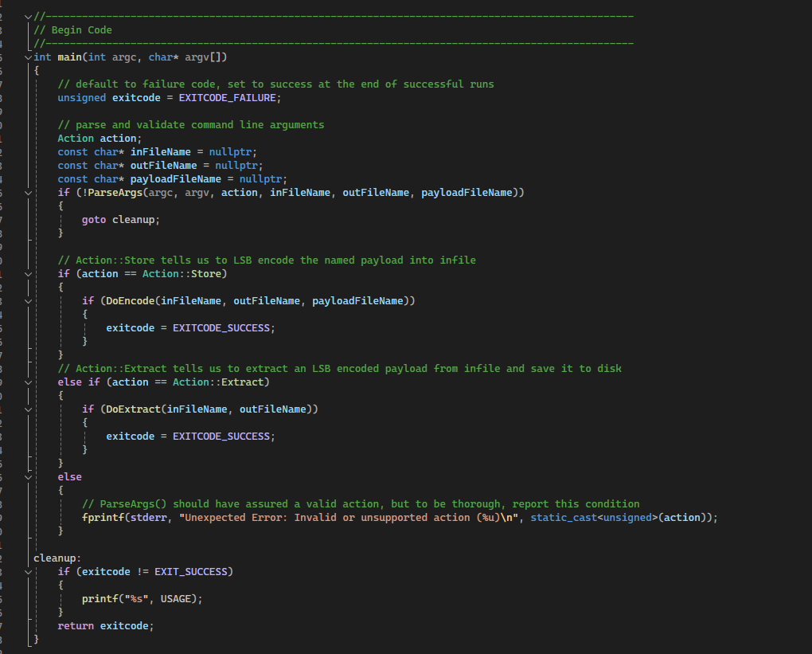Collapse the DoExtract if block

click(28, 409)
